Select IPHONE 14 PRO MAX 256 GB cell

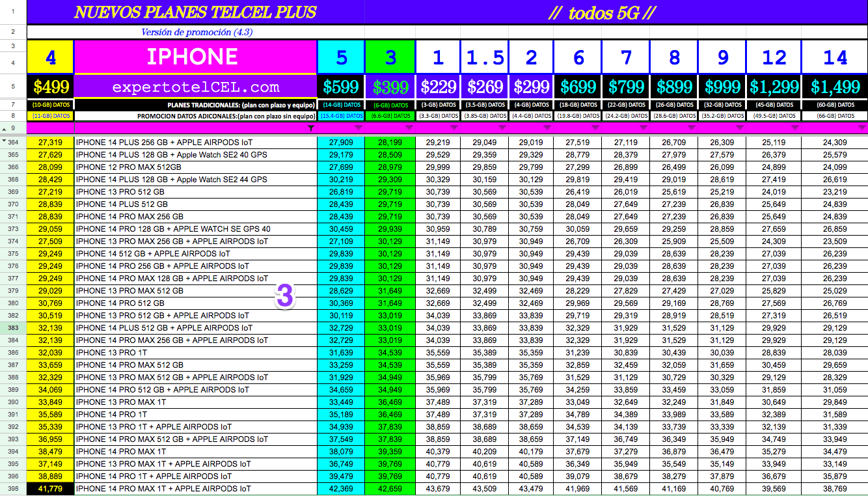[x=196, y=217]
